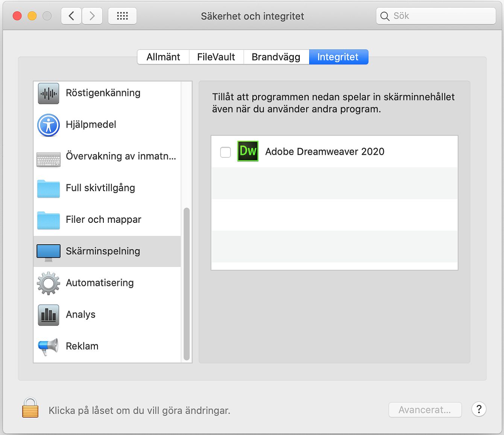
Task: Click the Filer och mappar folder icon
Action: click(x=49, y=220)
